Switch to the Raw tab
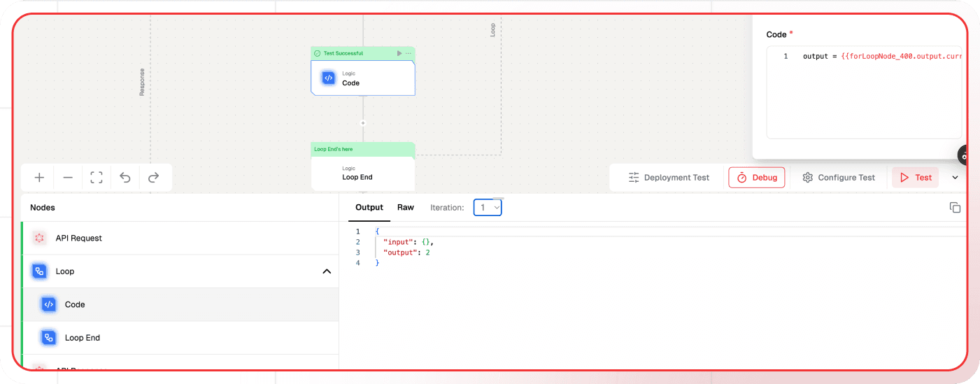 click(x=406, y=208)
